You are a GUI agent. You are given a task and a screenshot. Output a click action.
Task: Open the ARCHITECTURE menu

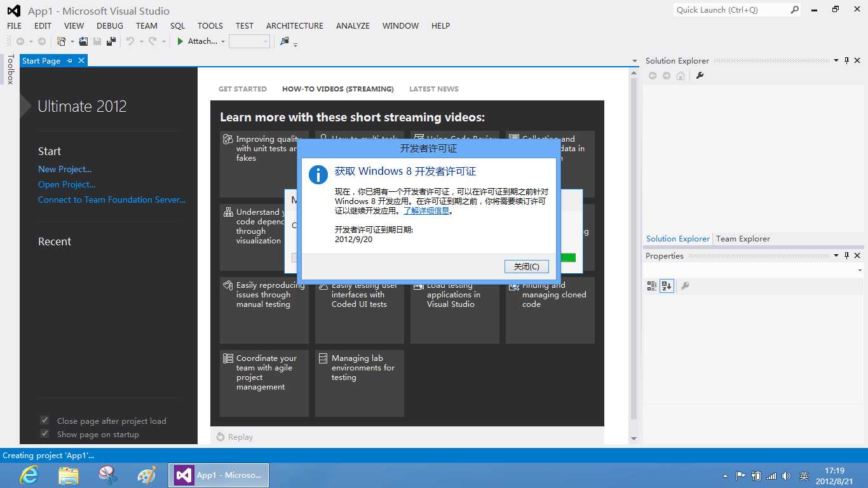(295, 26)
